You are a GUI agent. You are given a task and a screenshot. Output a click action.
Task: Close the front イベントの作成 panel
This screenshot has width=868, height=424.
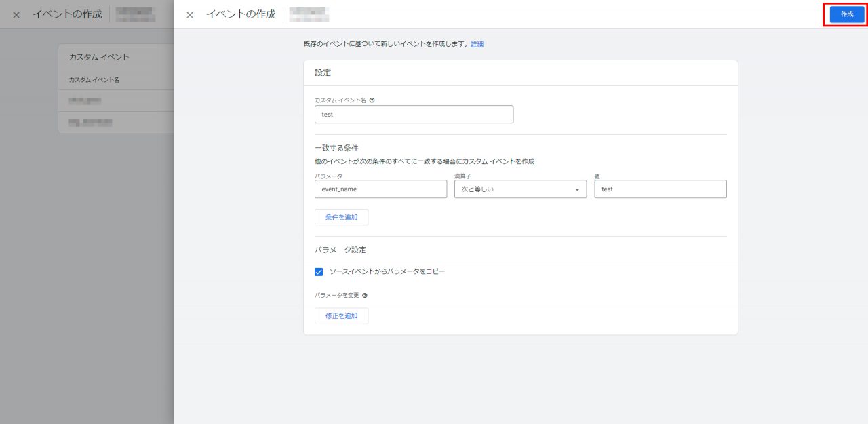click(x=190, y=15)
